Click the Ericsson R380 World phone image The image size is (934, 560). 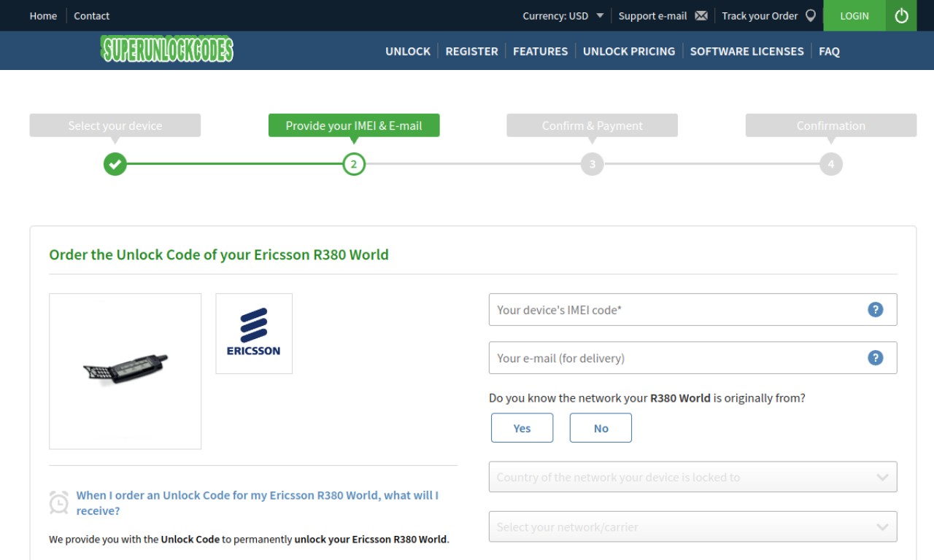point(126,371)
